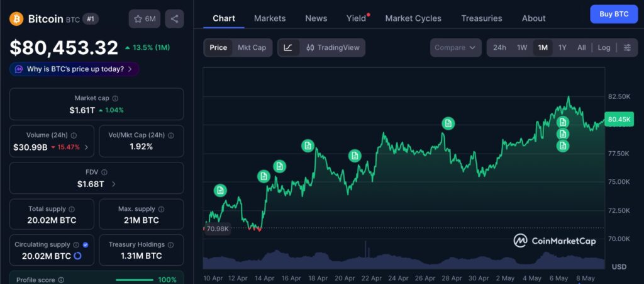Open news marker at 14 Apr
Image resolution: width=644 pixels, height=284 pixels.
[264, 176]
